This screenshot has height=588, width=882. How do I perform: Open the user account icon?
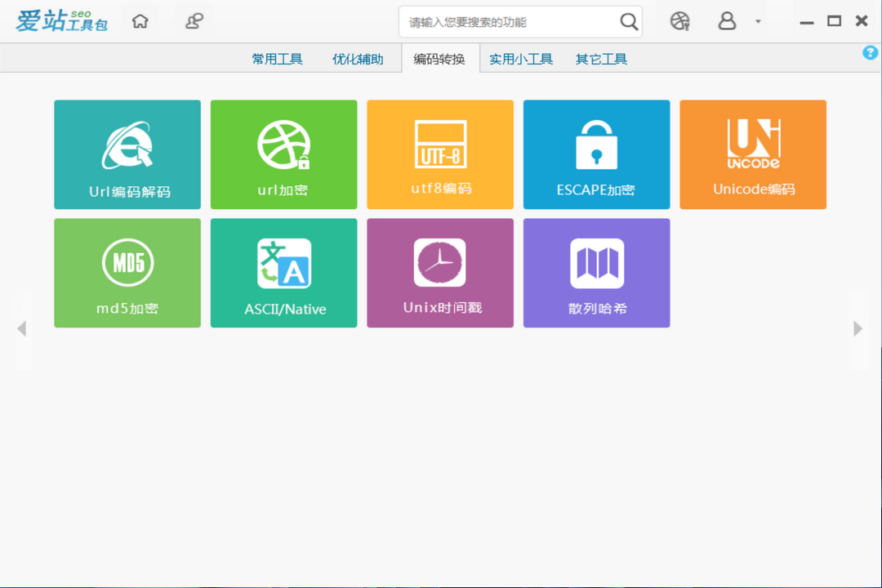point(727,21)
